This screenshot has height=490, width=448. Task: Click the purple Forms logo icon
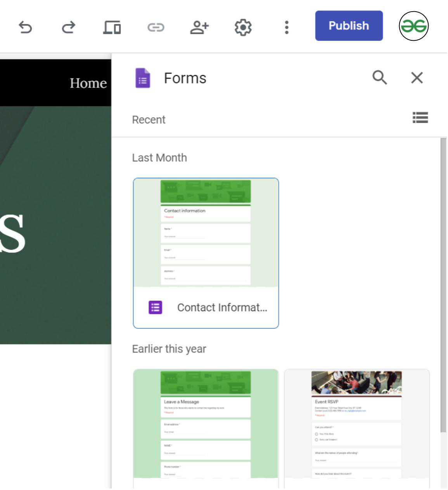tap(143, 78)
